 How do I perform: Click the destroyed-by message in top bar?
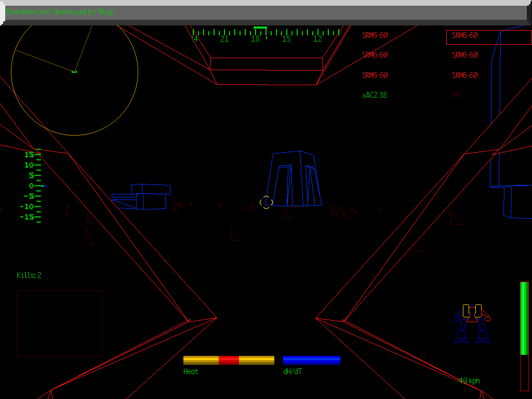coord(60,12)
